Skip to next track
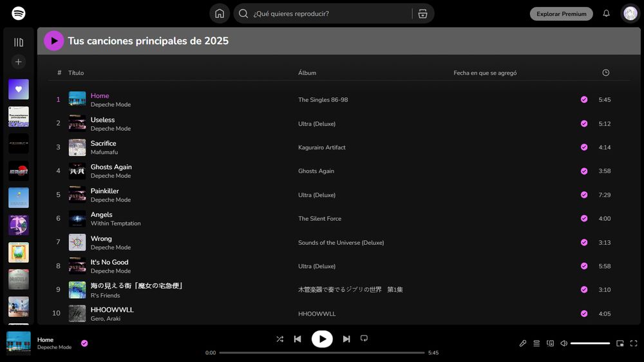644x362 pixels. [x=346, y=339]
